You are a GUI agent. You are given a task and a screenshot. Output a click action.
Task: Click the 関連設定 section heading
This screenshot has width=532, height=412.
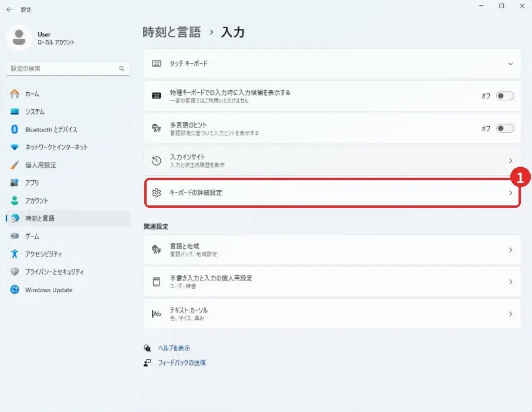(x=156, y=227)
